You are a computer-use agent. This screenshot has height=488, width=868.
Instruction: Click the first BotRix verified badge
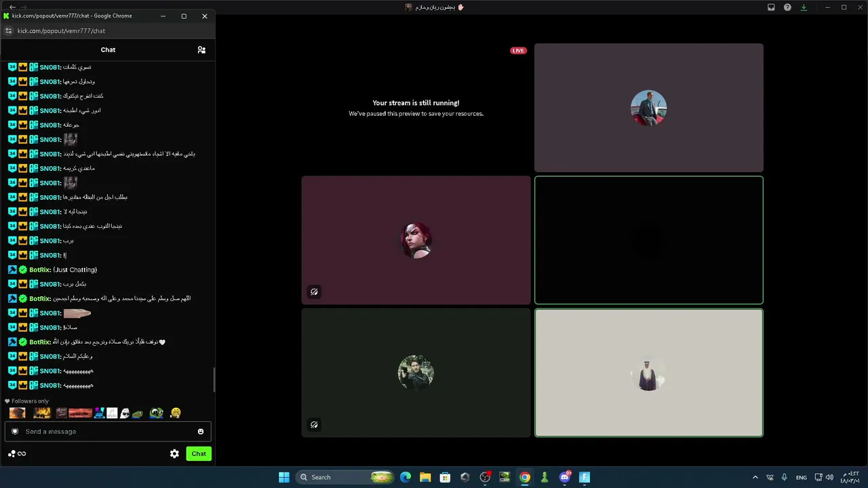(x=22, y=270)
